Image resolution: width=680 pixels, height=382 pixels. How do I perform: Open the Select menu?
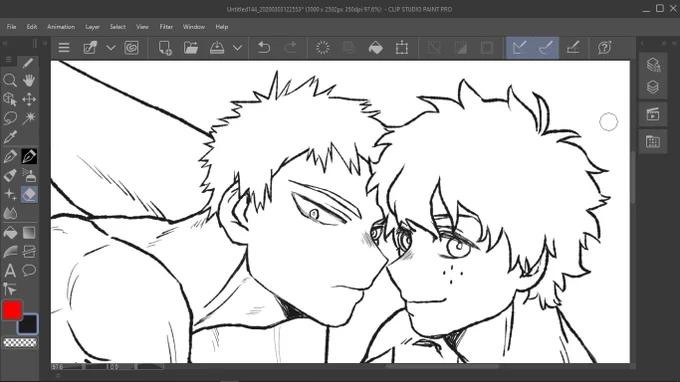coord(118,27)
